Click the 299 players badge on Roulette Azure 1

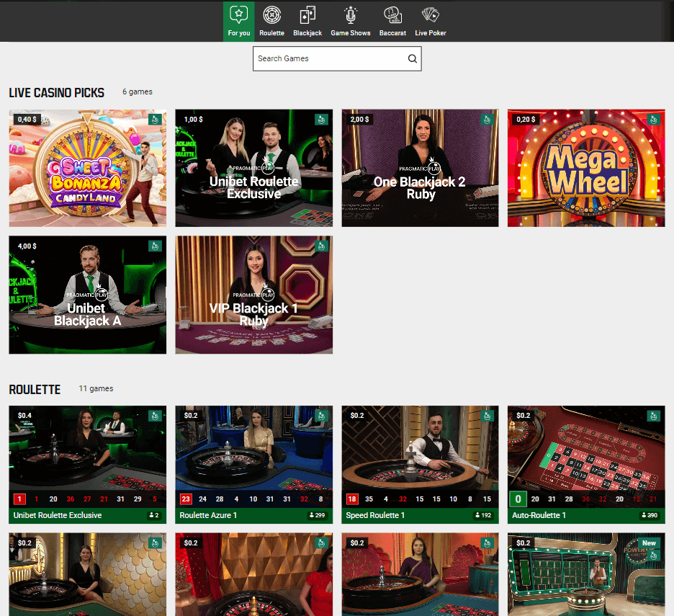coord(318,515)
